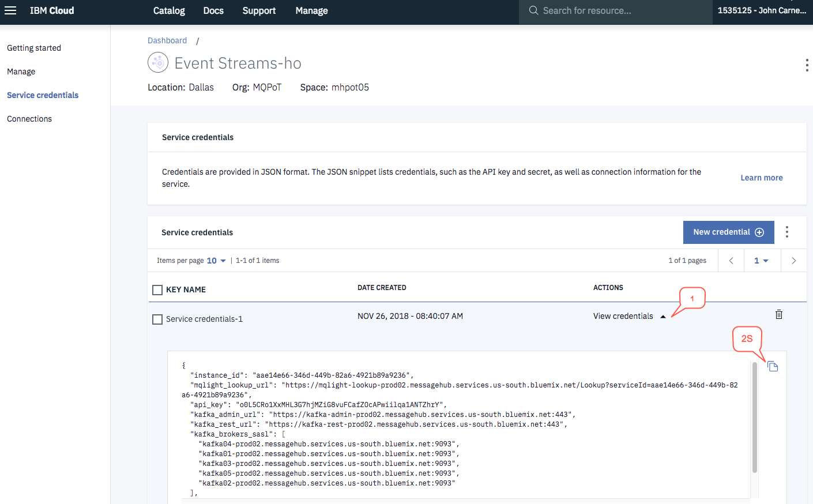Open the hamburger navigation menu
This screenshot has width=813, height=504.
click(10, 10)
